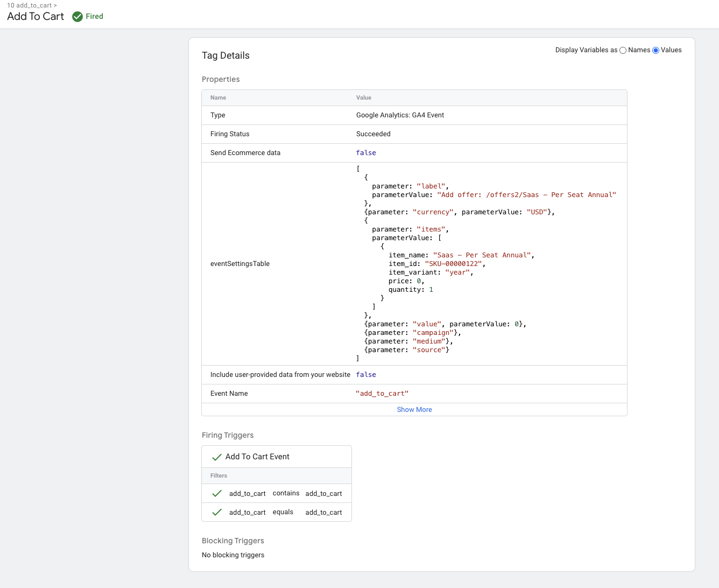Click the 'contains' operator text

click(286, 493)
